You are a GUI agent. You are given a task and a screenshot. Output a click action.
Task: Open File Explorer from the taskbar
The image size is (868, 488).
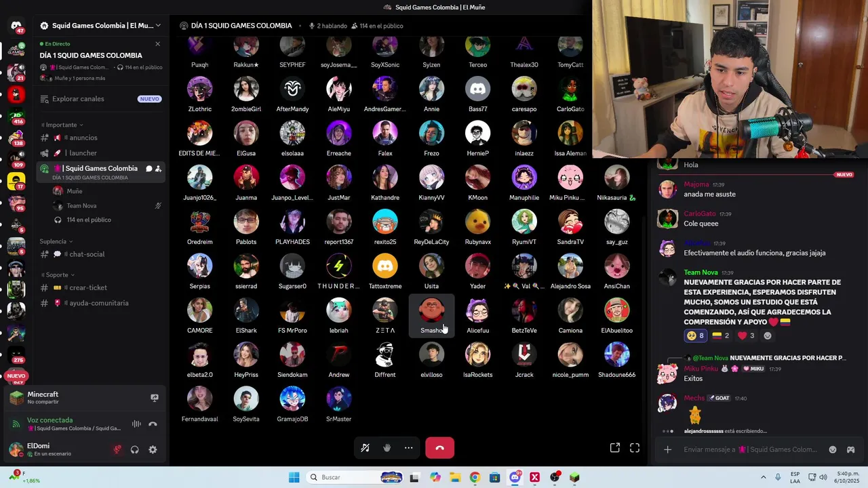coord(455,477)
